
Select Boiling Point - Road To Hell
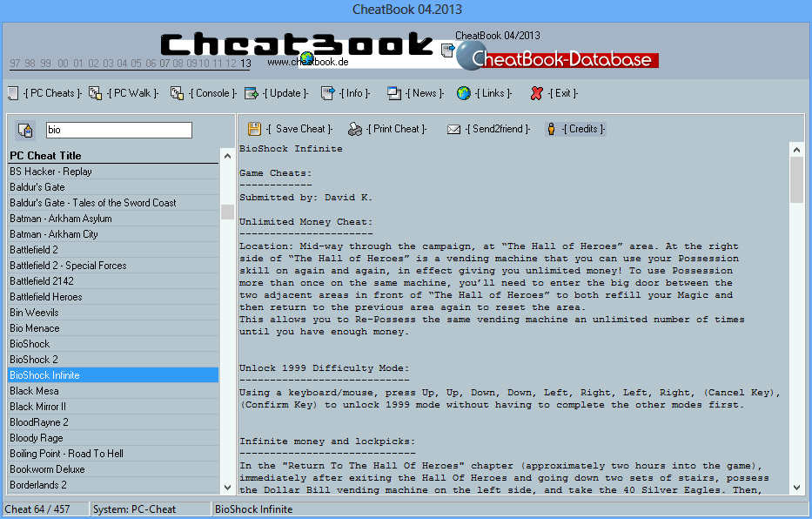pyautogui.click(x=113, y=453)
